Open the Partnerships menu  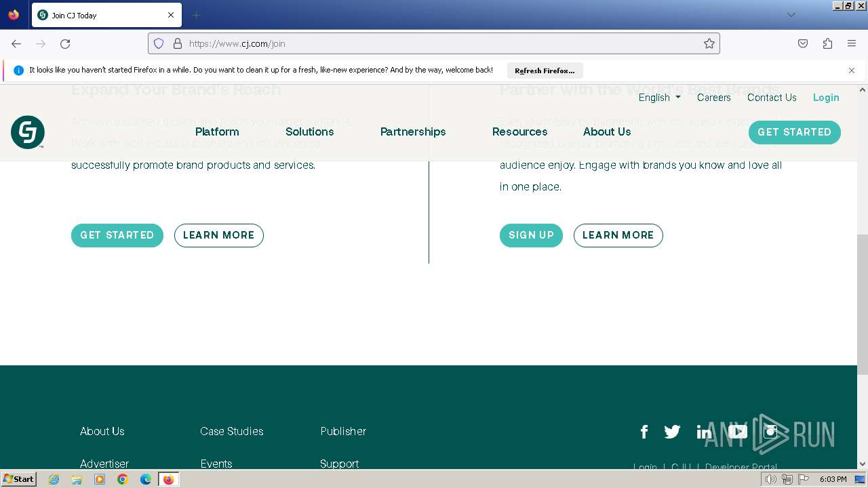coord(413,131)
